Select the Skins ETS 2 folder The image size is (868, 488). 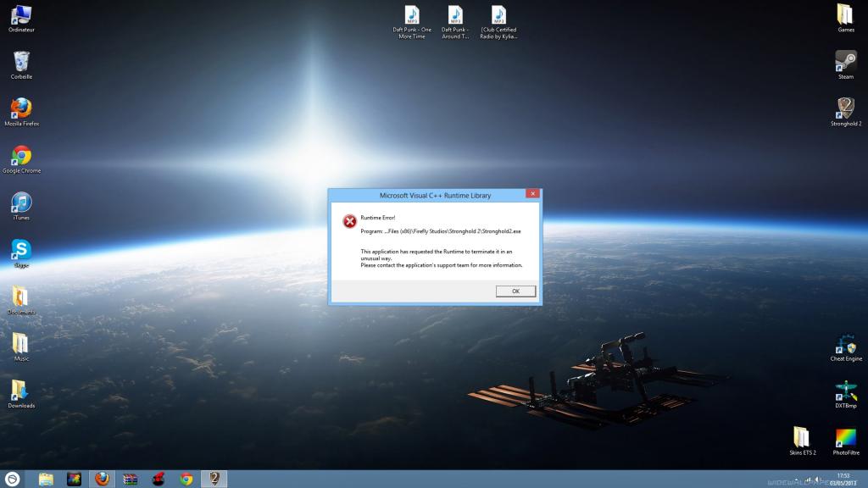pos(802,441)
